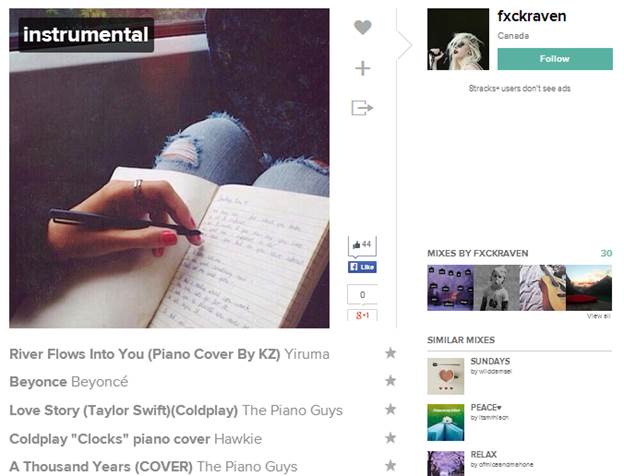Favorite the Beyonce track with its star

(x=391, y=381)
